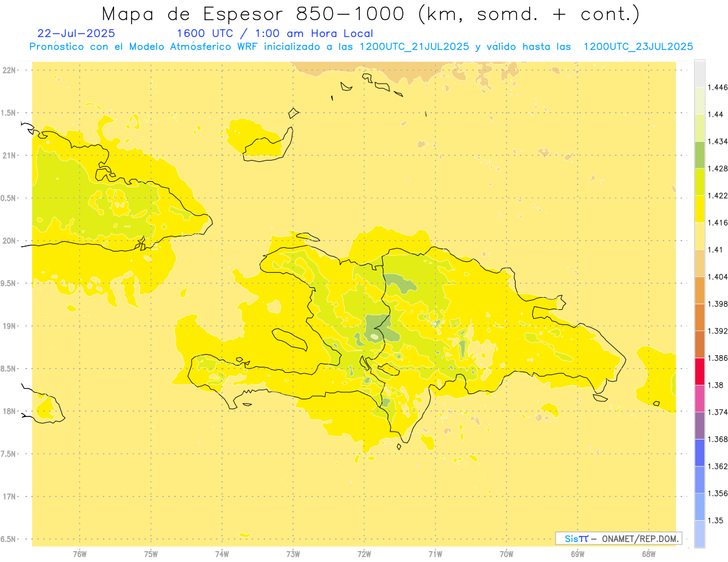The height and width of the screenshot is (562, 728).
Task: Pick the tan swatch between 1.41 and 1.404
Action: coord(699,263)
